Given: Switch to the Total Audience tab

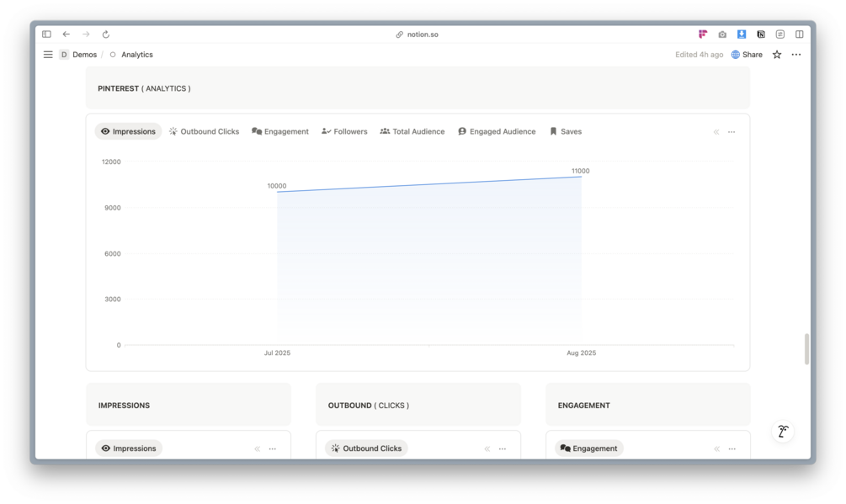Looking at the screenshot, I should [412, 131].
